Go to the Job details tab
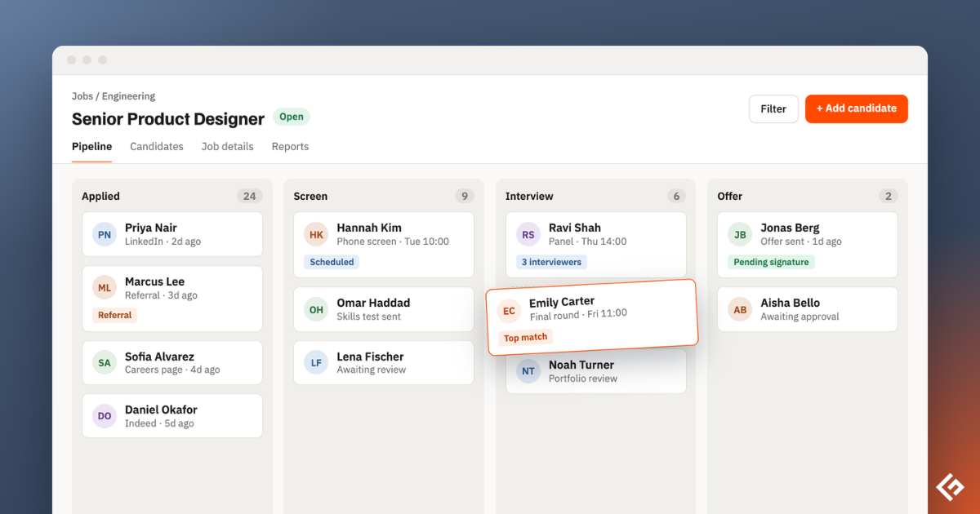The image size is (980, 514). click(228, 147)
